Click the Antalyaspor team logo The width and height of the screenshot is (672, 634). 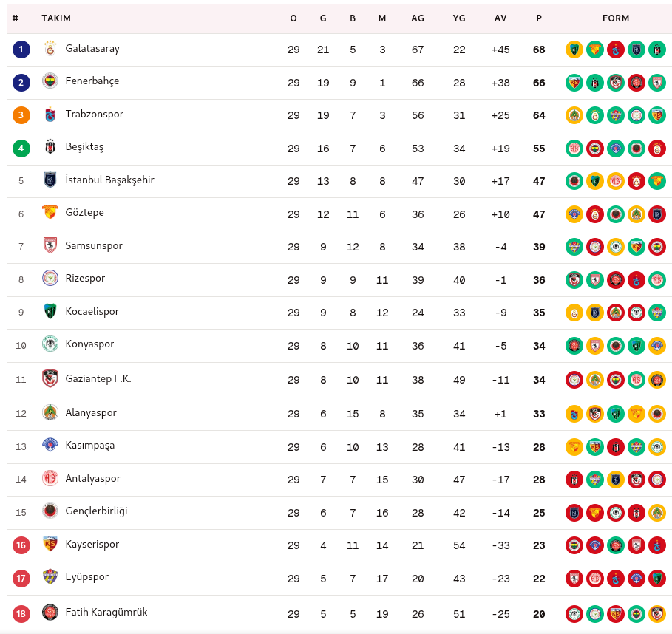(x=50, y=479)
